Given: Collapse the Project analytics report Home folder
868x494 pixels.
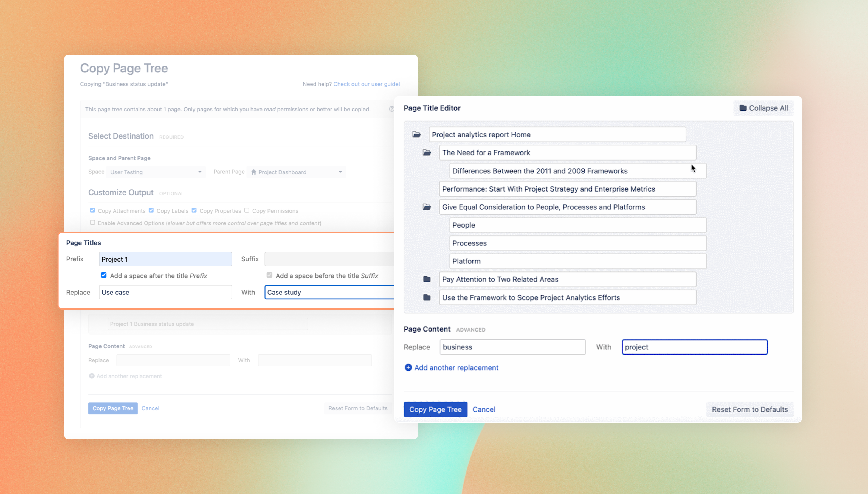Looking at the screenshot, I should point(416,134).
